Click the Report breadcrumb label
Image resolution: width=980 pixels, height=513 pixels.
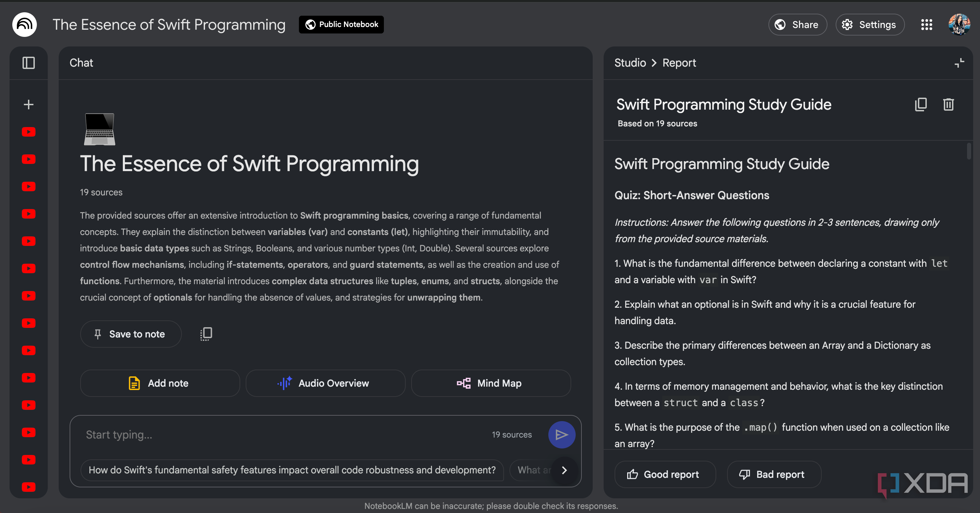[679, 63]
